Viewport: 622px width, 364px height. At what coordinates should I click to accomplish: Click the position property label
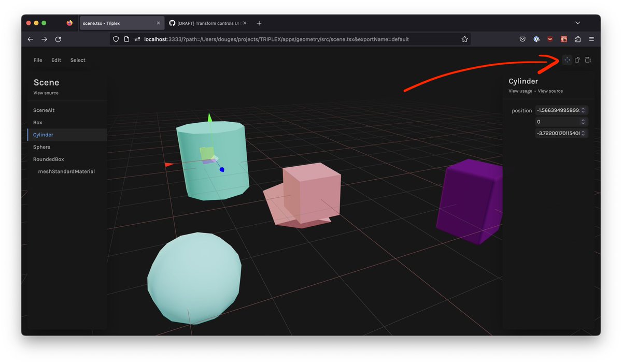click(x=522, y=111)
